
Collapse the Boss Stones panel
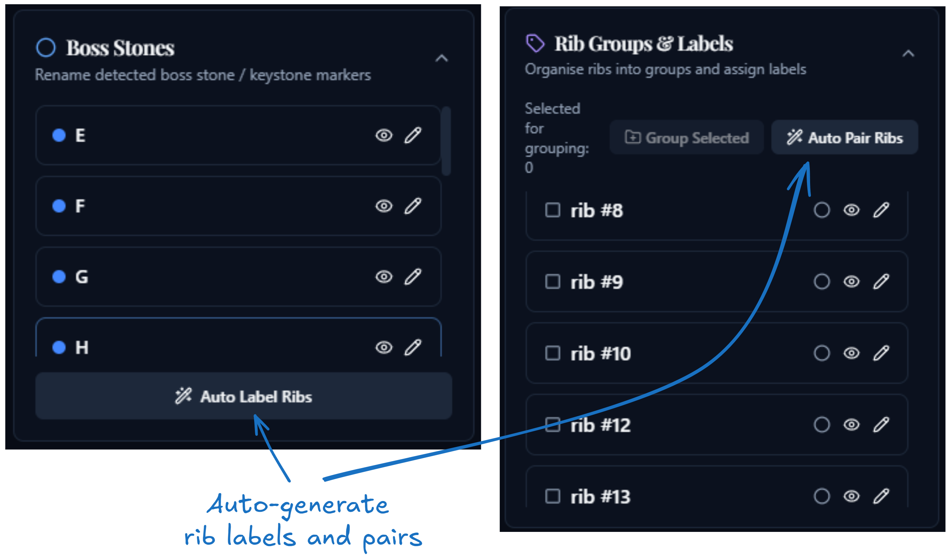[441, 59]
